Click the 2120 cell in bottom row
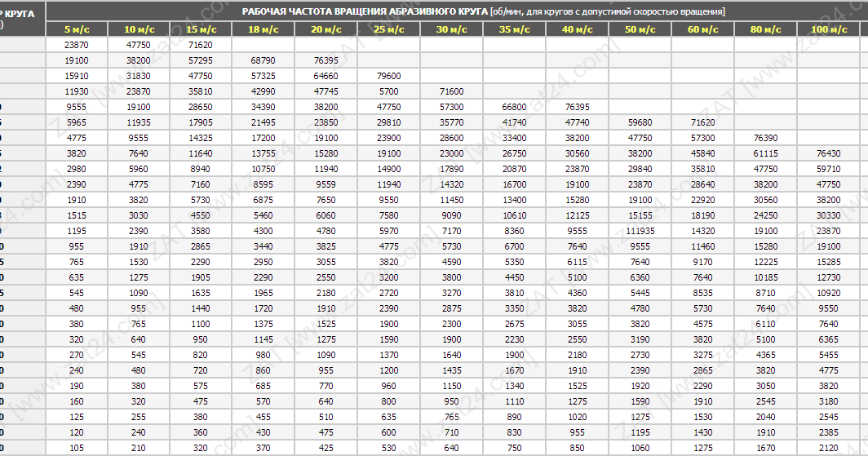Viewport: 868px width, 456px height. tap(829, 448)
